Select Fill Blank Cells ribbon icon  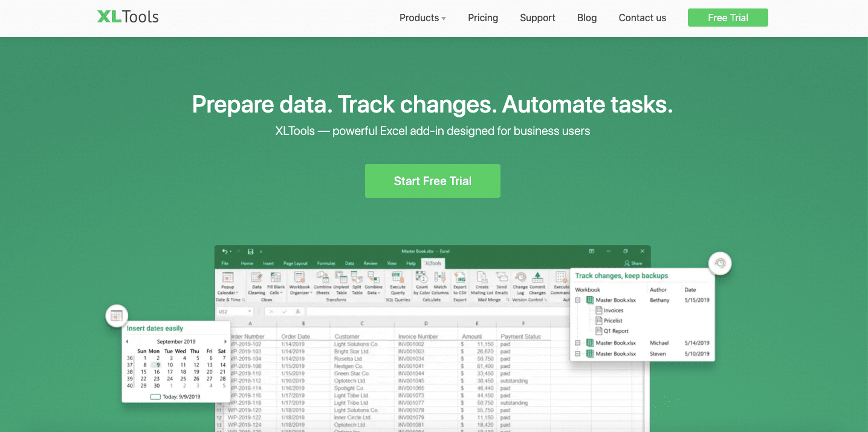click(276, 283)
